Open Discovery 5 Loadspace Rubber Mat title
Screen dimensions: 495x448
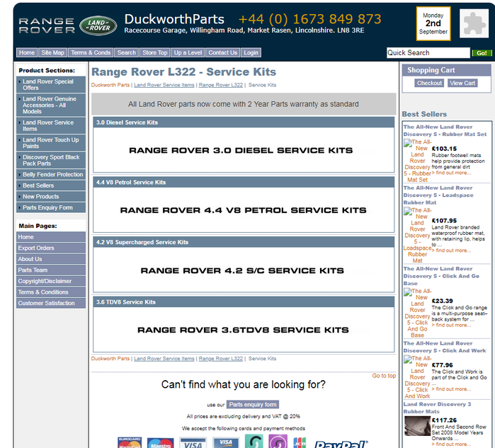tap(438, 195)
